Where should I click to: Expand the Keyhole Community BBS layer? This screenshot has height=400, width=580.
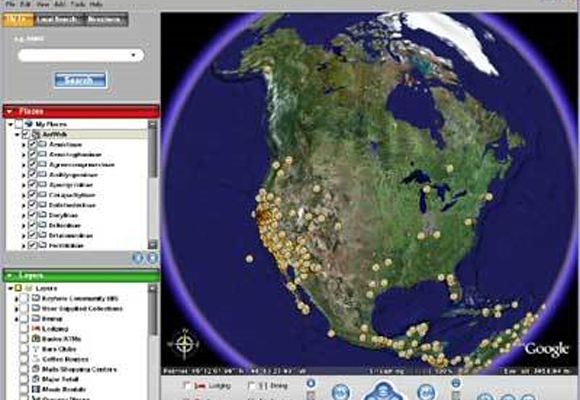(x=16, y=299)
